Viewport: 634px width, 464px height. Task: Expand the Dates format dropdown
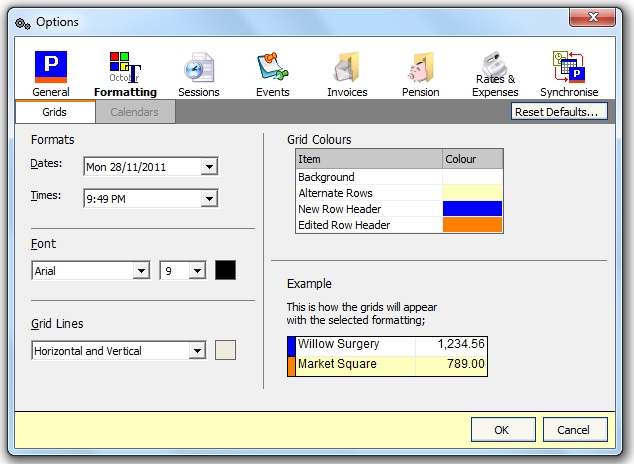click(x=209, y=167)
